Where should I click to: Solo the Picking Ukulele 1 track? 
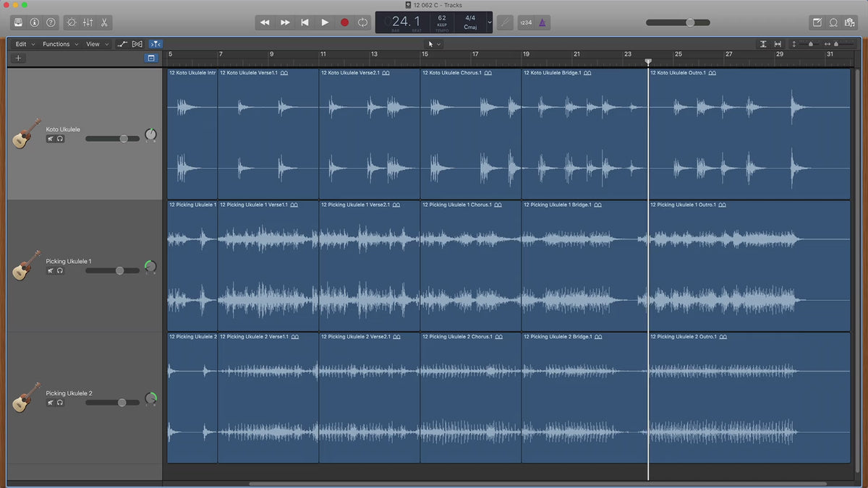60,270
